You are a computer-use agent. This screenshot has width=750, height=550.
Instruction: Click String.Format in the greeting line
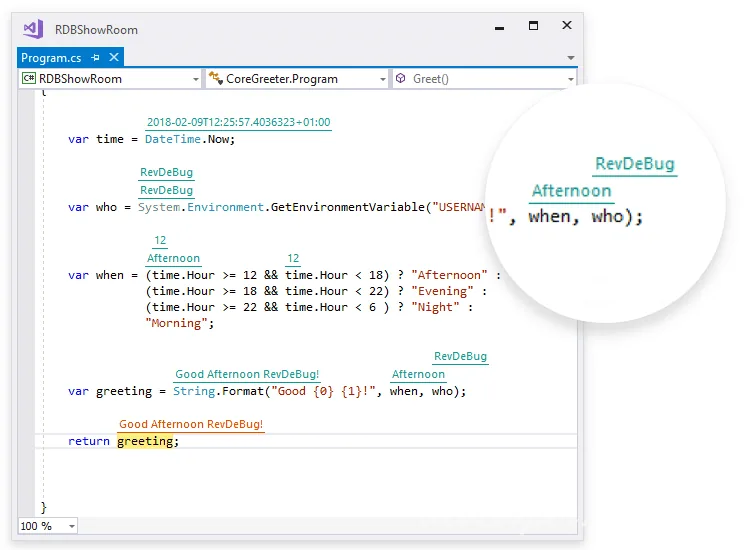[x=218, y=391]
